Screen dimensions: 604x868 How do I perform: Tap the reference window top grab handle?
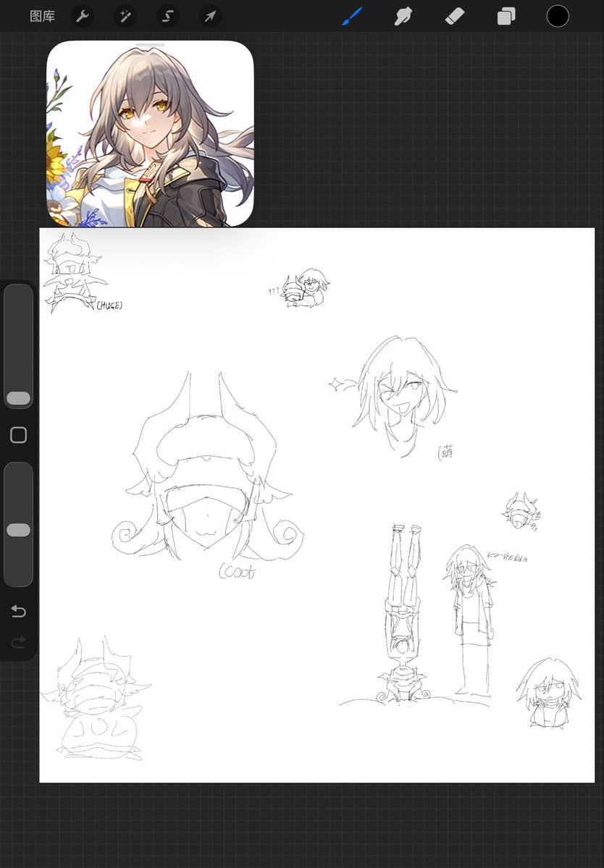tap(150, 44)
